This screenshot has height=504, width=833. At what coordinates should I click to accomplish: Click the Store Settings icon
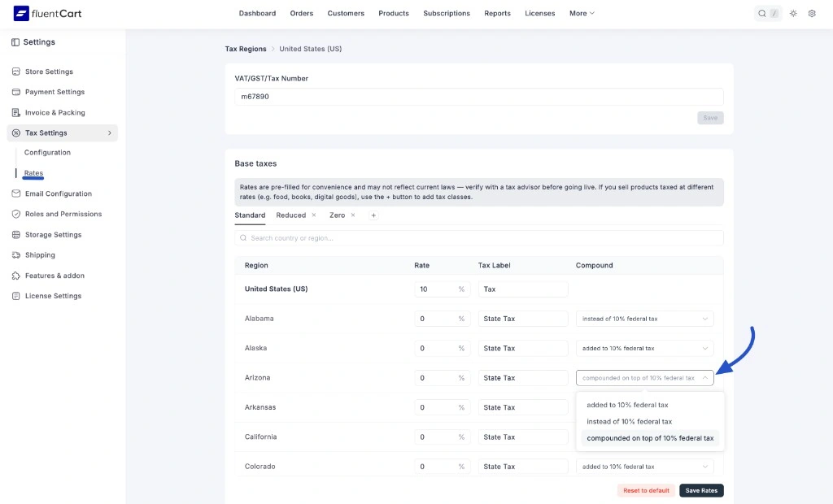(16, 72)
